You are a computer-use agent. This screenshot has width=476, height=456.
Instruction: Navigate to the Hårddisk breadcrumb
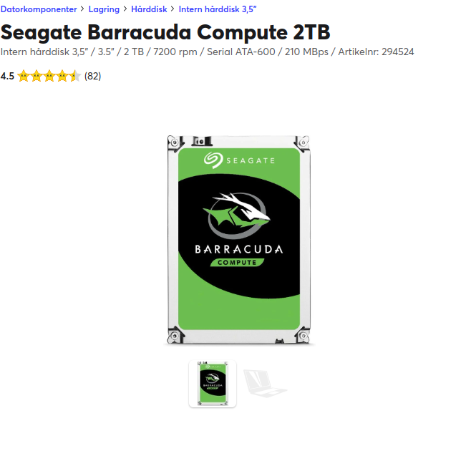(149, 9)
